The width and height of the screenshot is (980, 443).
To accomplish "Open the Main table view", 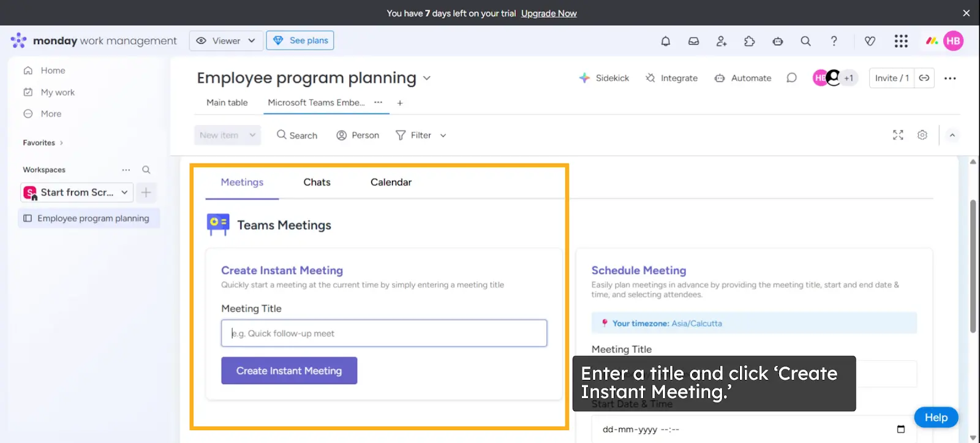I will [226, 102].
